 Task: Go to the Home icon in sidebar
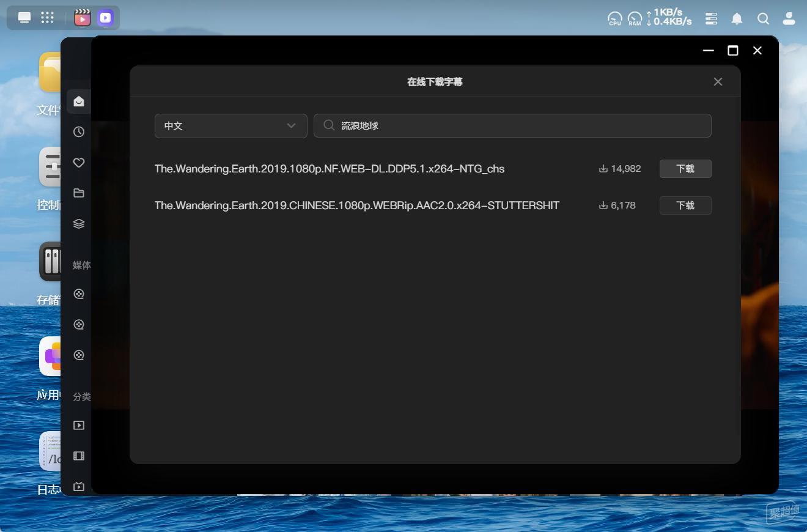pyautogui.click(x=79, y=102)
